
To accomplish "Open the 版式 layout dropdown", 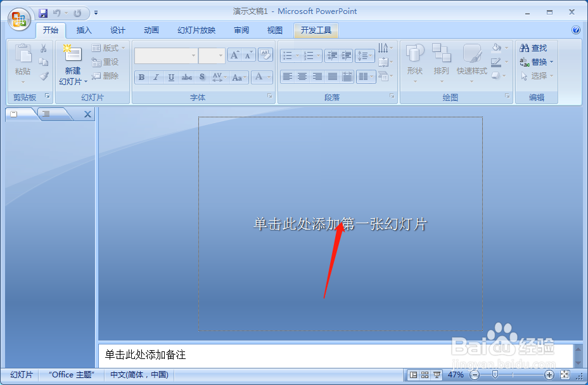I will click(x=108, y=48).
